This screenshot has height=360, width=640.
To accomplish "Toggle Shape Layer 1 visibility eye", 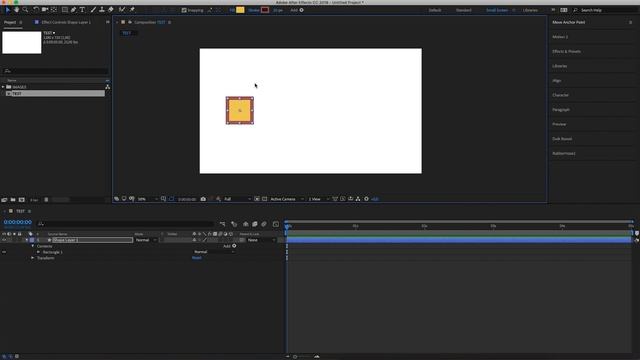I will [4, 240].
